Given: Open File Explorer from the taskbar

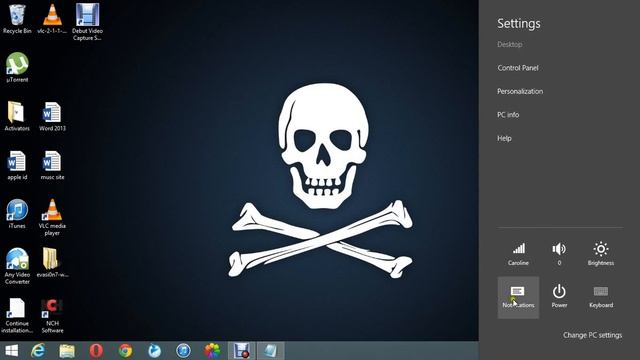Looking at the screenshot, I should (67, 351).
